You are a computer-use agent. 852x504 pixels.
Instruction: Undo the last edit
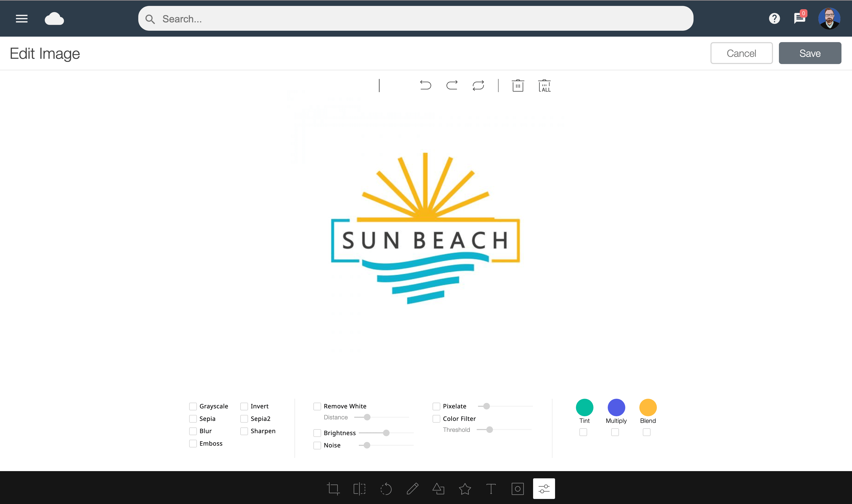425,85
